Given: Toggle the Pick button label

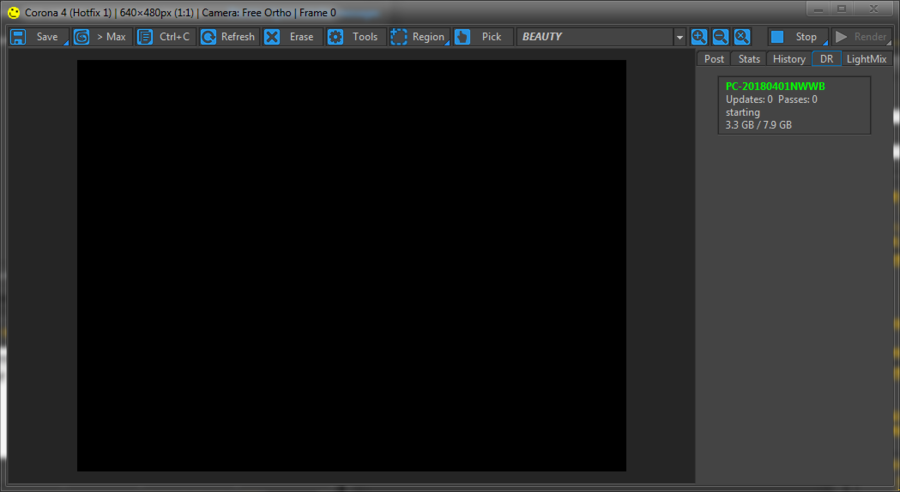Looking at the screenshot, I should (x=491, y=37).
